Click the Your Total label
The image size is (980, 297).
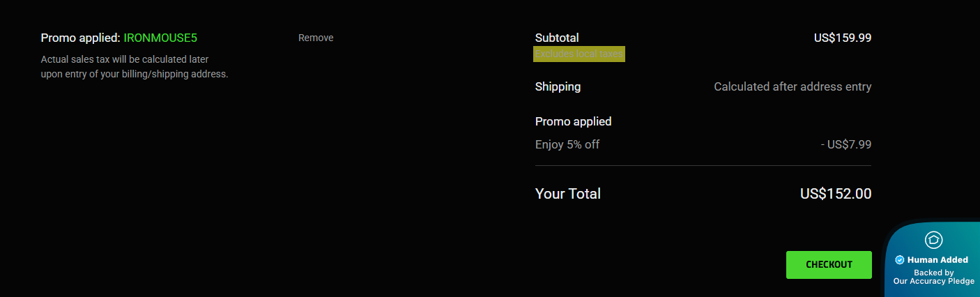click(x=567, y=194)
